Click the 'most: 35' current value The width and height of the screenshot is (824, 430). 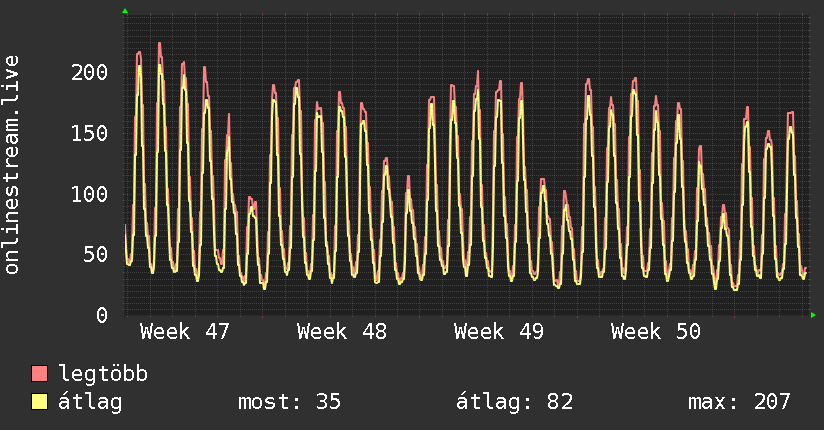tap(290, 402)
